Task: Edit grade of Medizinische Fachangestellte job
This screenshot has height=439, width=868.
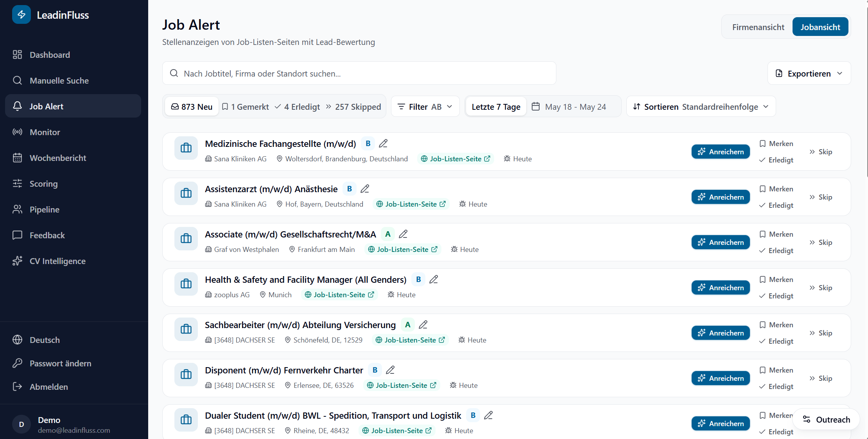Action: pos(383,144)
